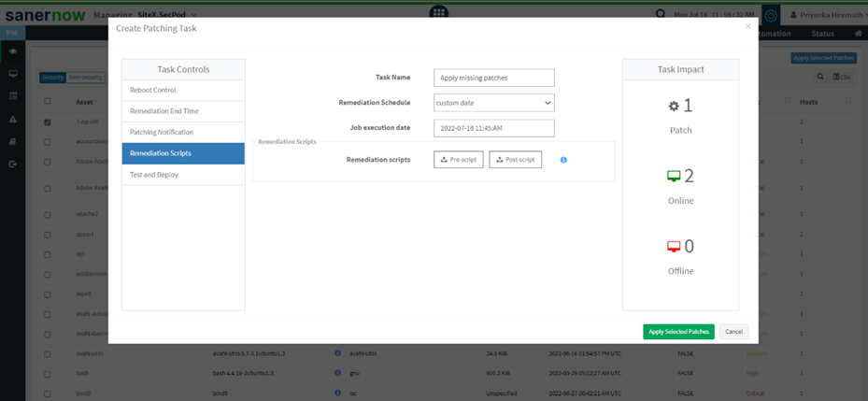Open the calendar icon in left sidebar
Image resolution: width=868 pixels, height=401 pixels.
click(x=13, y=96)
